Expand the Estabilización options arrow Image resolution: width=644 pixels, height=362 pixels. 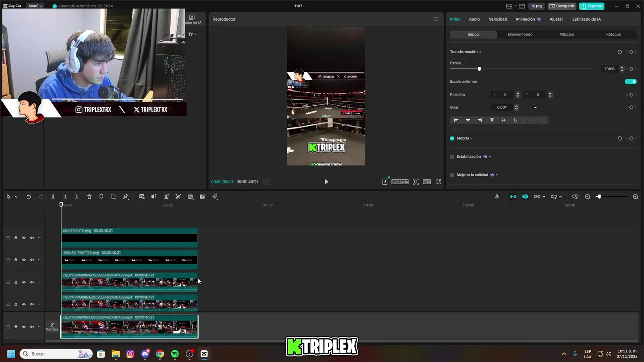pos(490,157)
